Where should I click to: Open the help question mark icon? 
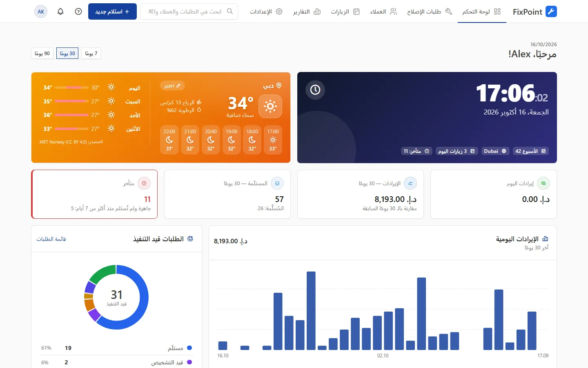78,11
